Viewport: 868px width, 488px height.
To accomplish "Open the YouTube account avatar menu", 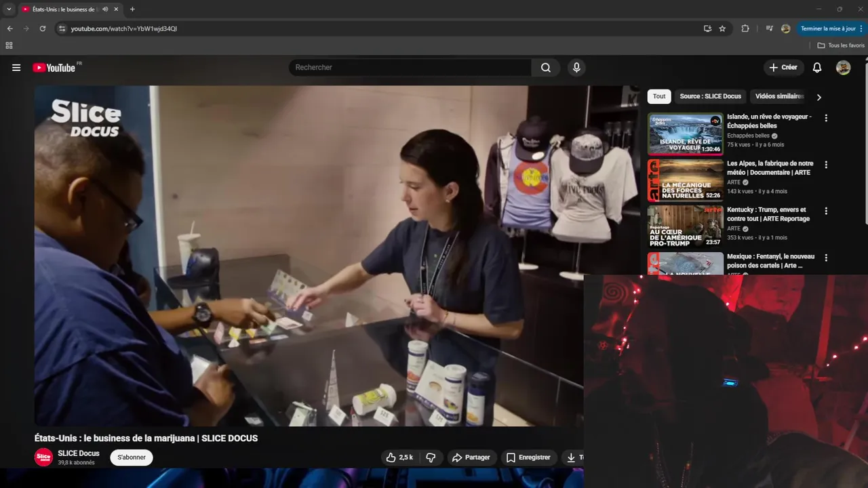I will coord(843,68).
